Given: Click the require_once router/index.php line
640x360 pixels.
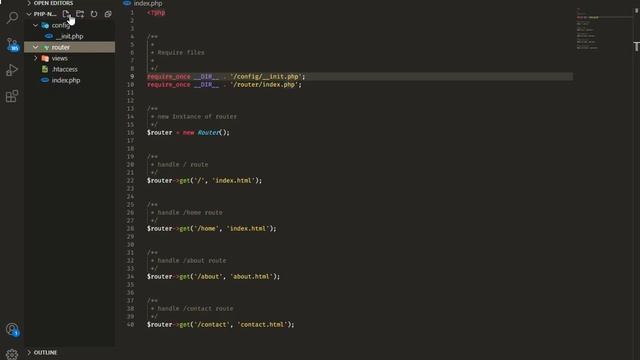Looking at the screenshot, I should pos(224,84).
